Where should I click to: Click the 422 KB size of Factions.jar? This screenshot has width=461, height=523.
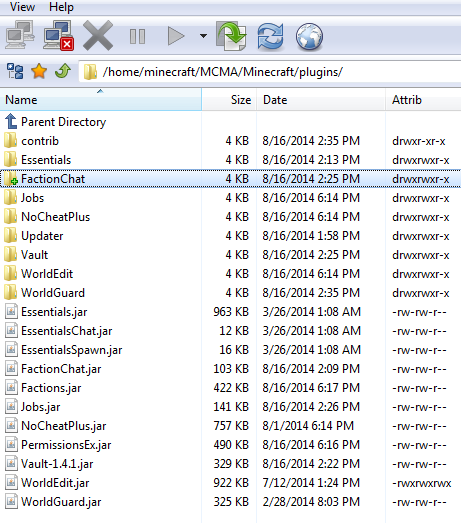coord(231,388)
